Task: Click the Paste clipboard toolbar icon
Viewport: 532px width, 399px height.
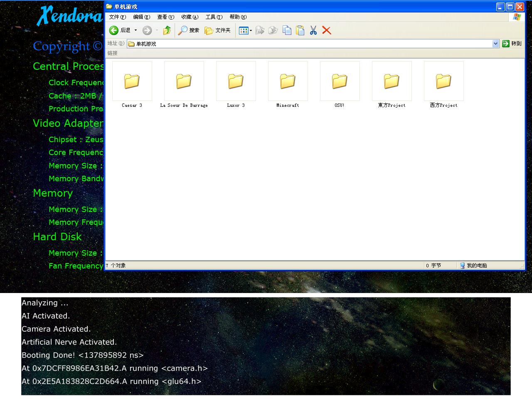Action: [x=300, y=30]
